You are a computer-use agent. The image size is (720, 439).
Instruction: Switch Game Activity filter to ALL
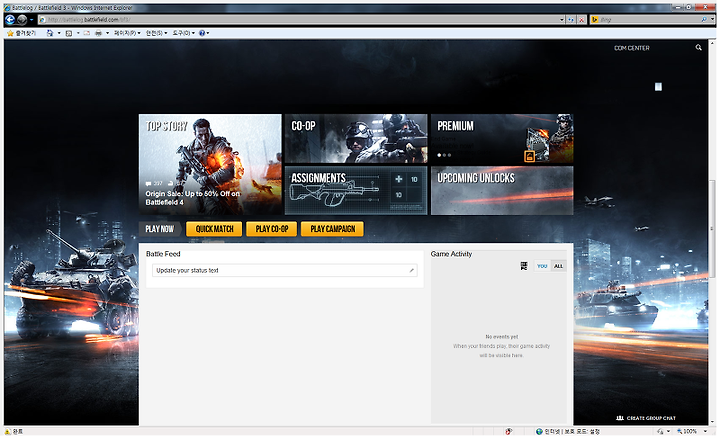pyautogui.click(x=558, y=266)
